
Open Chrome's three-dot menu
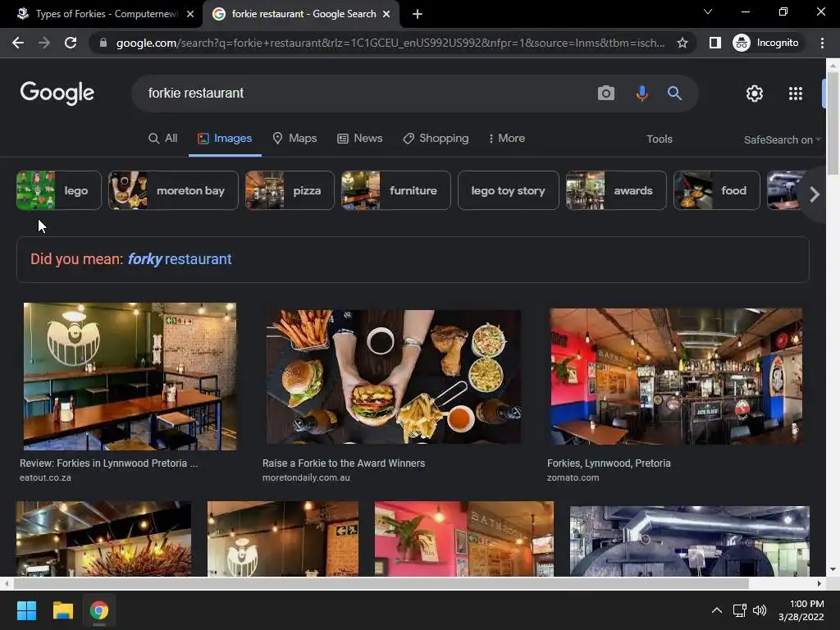822,43
